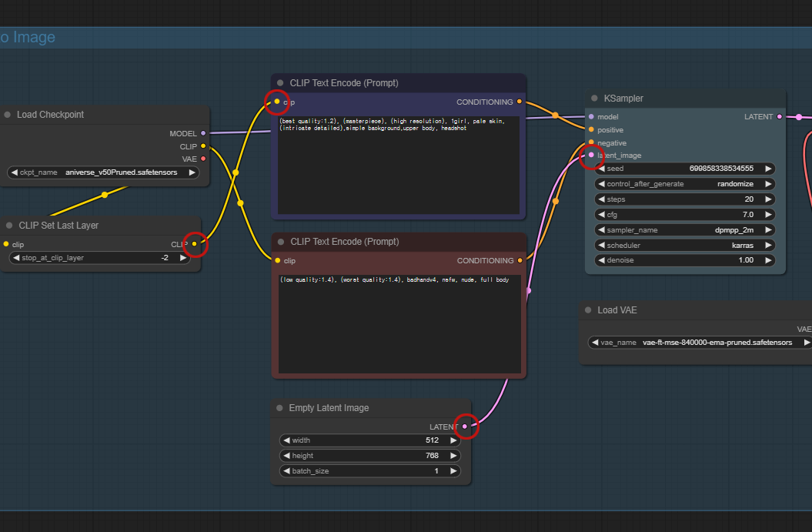Open the sampler_name dpmpp_2m dropdown
The image size is (812, 532).
pyautogui.click(x=684, y=230)
